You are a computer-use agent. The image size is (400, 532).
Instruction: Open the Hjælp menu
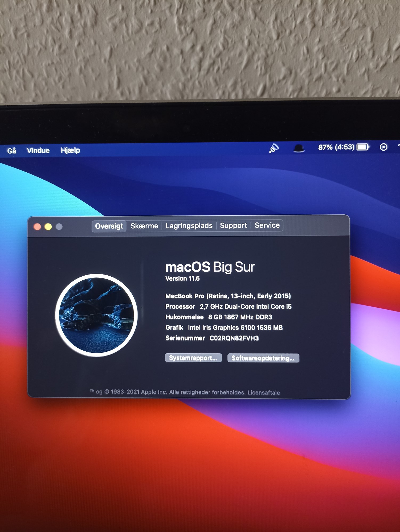(70, 150)
